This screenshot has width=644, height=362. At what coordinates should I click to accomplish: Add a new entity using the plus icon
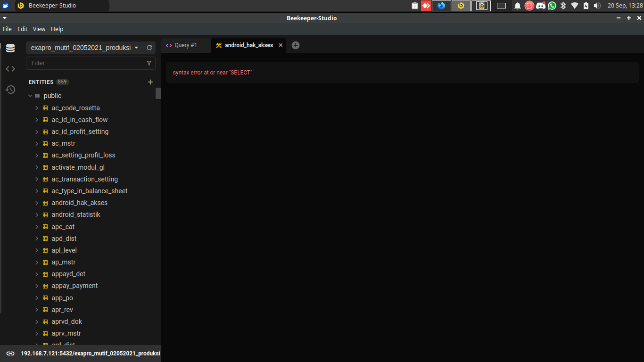tap(150, 82)
